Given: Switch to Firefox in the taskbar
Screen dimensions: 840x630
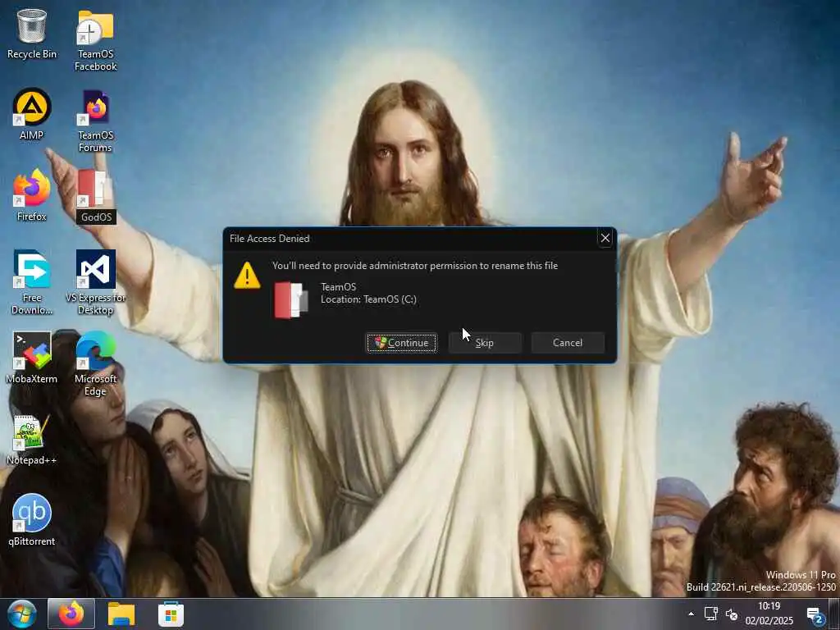Looking at the screenshot, I should point(71,614).
